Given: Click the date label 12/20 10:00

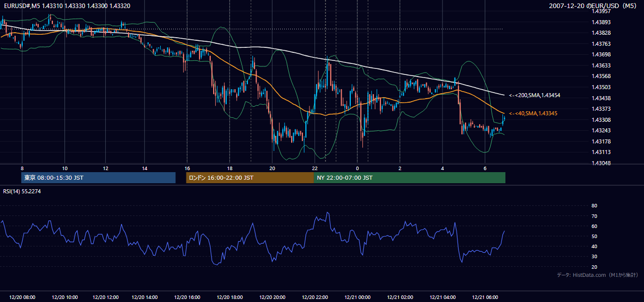Looking at the screenshot, I should 65,297.
